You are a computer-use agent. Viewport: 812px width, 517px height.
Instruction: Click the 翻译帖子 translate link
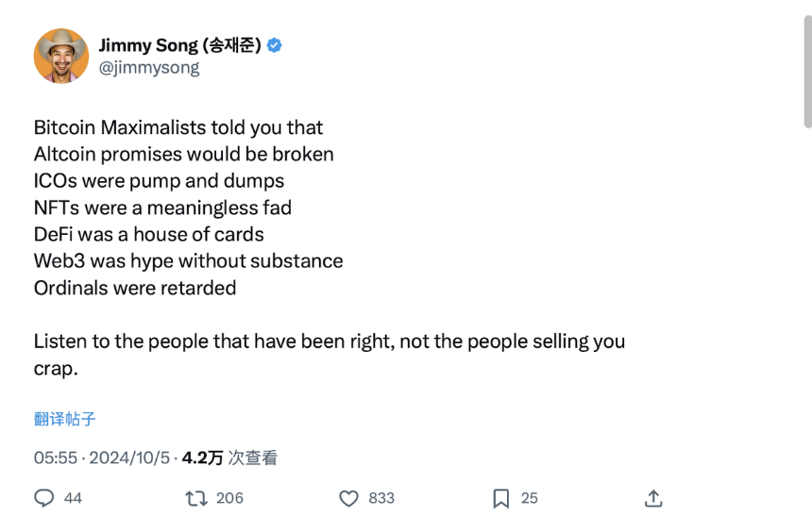[x=65, y=419]
